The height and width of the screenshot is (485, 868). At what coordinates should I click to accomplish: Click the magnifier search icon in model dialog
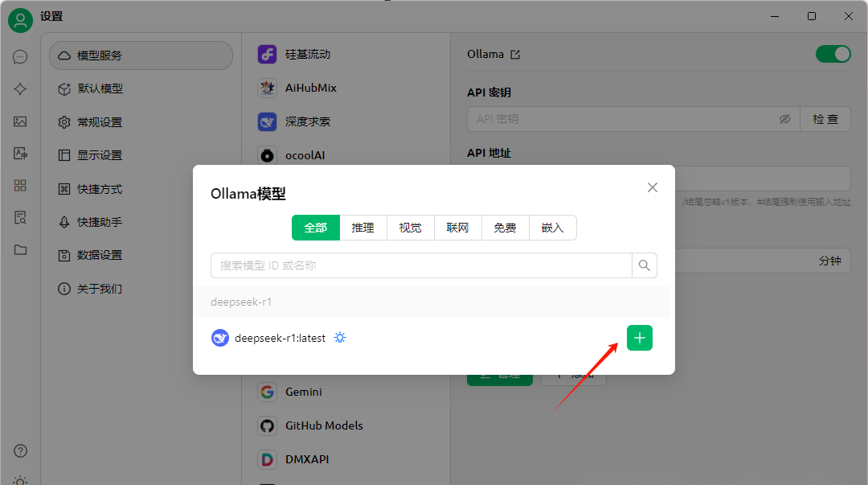coord(645,265)
